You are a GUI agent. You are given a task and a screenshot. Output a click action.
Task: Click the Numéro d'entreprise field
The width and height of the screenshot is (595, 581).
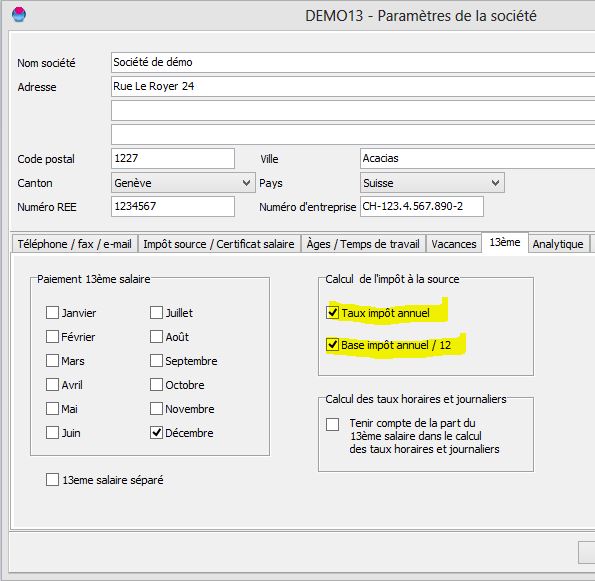pos(422,206)
